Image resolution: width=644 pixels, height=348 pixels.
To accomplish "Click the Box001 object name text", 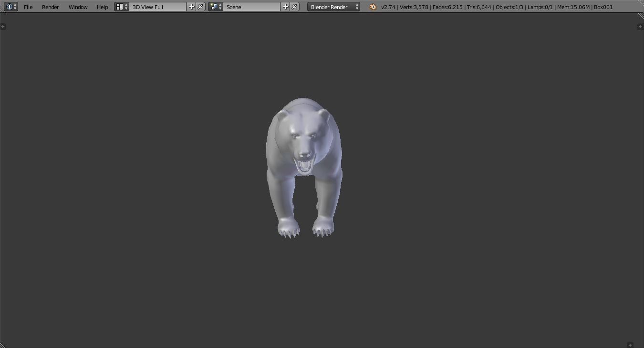I will (603, 7).
